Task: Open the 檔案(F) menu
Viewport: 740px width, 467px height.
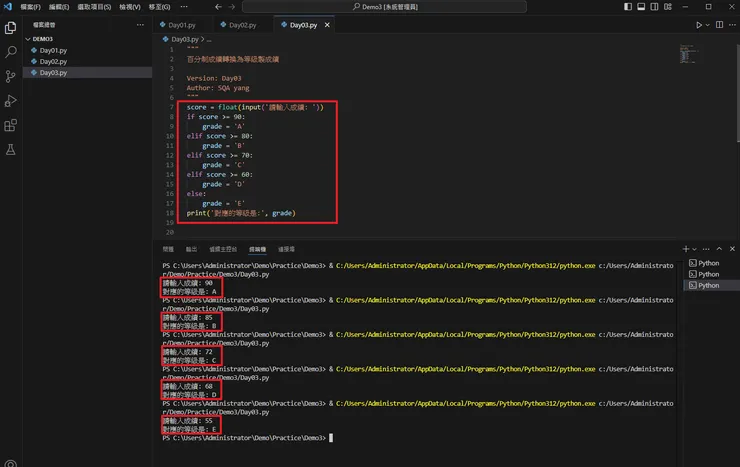Action: [x=29, y=7]
